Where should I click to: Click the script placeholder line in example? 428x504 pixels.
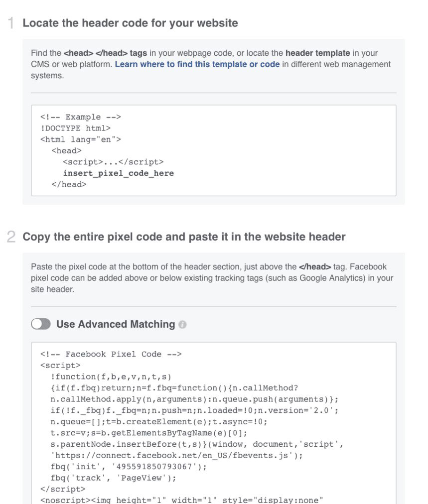(113, 162)
